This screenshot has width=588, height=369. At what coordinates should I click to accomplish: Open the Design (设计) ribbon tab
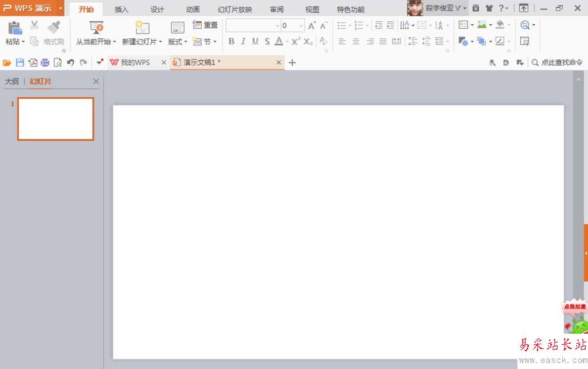click(x=157, y=9)
